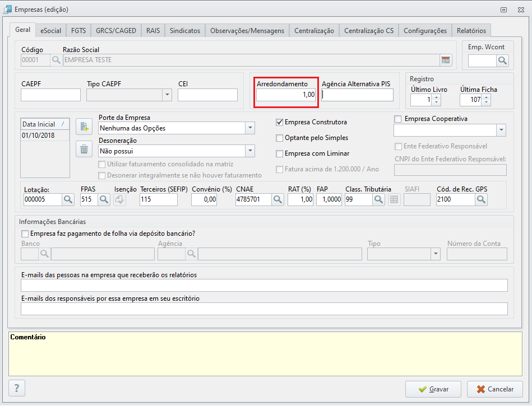Enable pagamento de folha via depósito bancário
This screenshot has width=532, height=406.
25,234
